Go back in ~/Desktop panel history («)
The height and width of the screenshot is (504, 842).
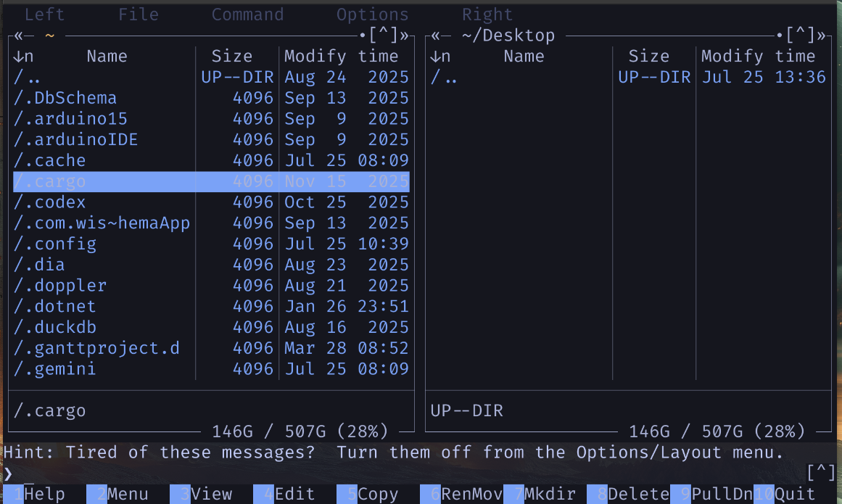coord(435,36)
